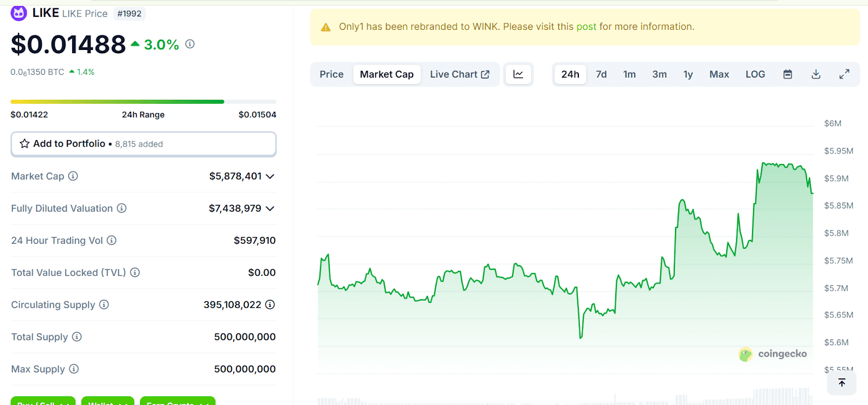Toggle the LOG scale option
Image resolution: width=868 pixels, height=405 pixels.
[x=755, y=74]
